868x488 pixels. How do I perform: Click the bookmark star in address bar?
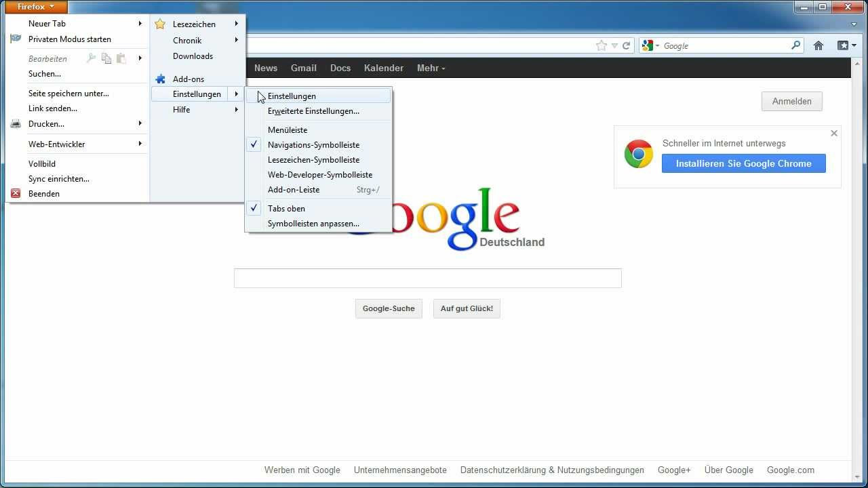pyautogui.click(x=601, y=45)
